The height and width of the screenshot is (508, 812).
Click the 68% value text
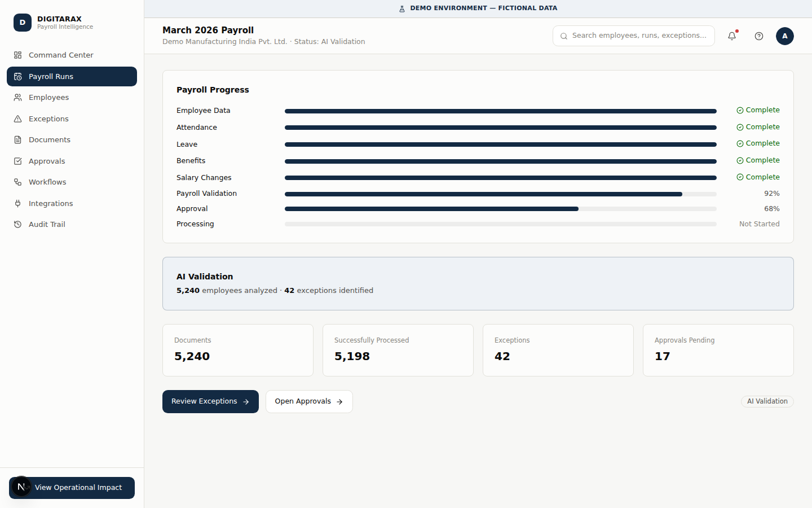point(772,209)
